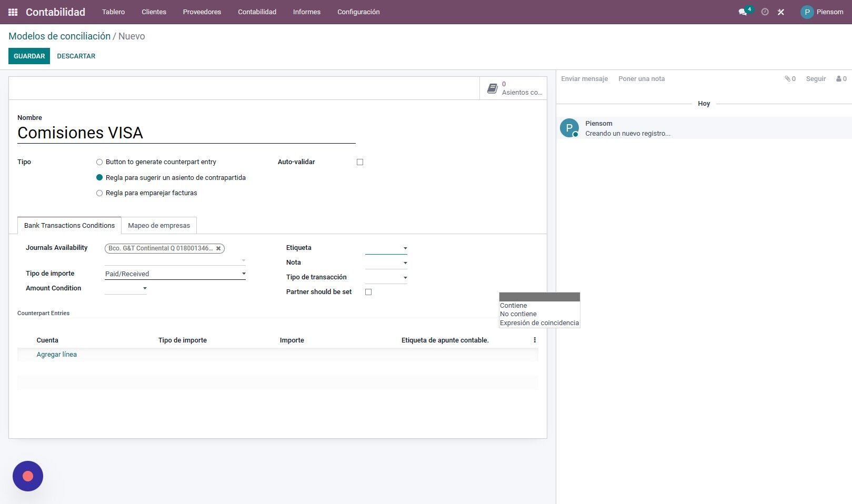This screenshot has width=852, height=504.
Task: Click the GUARDAR button
Action: click(x=29, y=56)
